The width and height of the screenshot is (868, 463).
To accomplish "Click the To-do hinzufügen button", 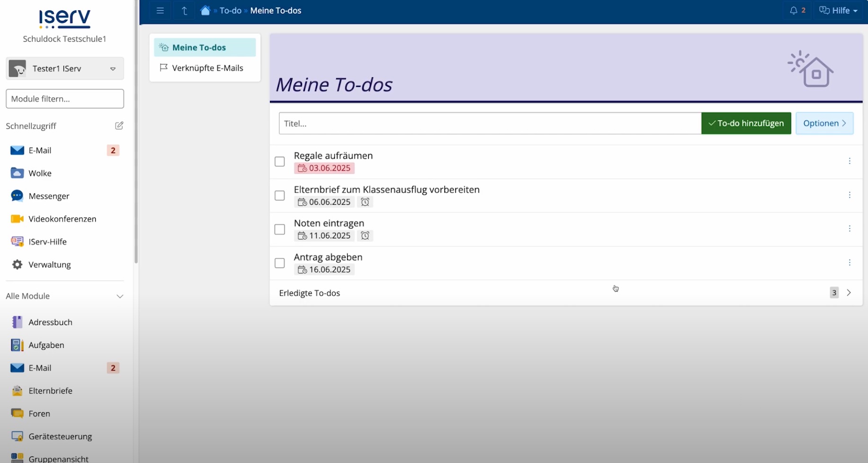I will (x=746, y=123).
